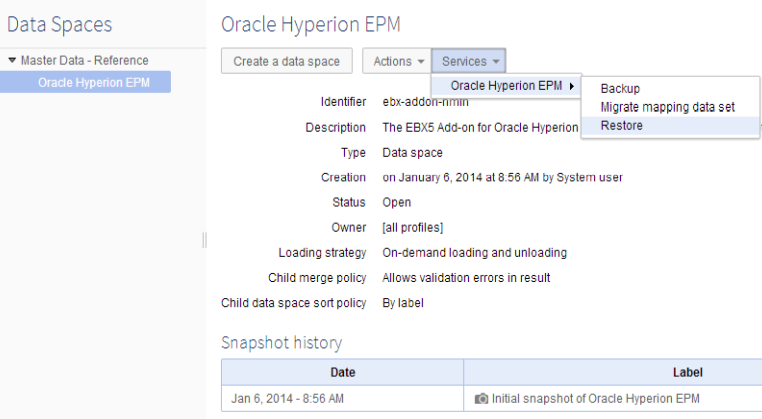Sort snapshot history by Date column
This screenshot has width=762, height=419.
(343, 372)
